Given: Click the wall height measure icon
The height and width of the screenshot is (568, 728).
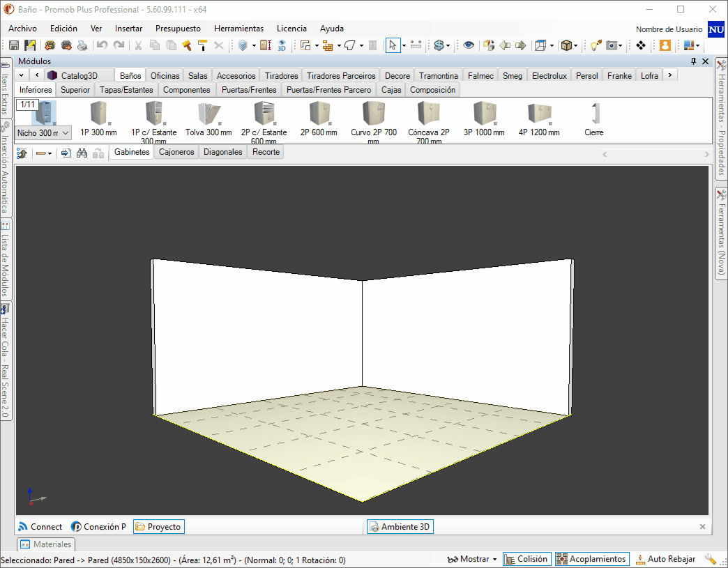Looking at the screenshot, I should pyautogui.click(x=266, y=45).
